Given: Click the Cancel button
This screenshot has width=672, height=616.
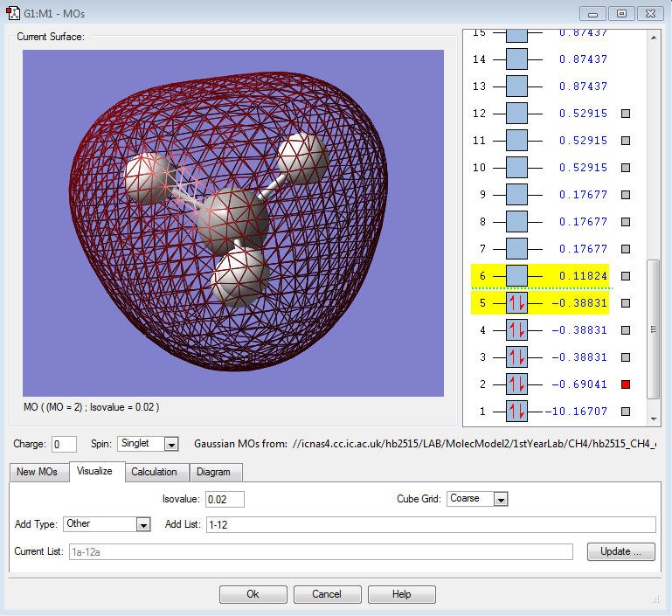Looking at the screenshot, I should coord(327,594).
